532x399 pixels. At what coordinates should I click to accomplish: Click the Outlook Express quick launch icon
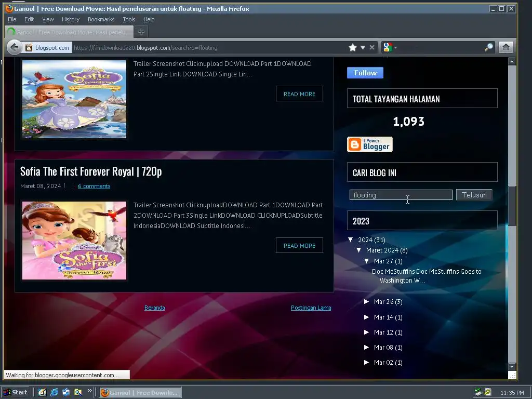tap(66, 393)
